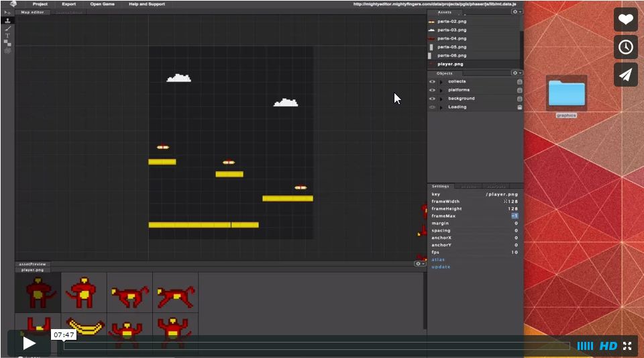Toggle lock on platforms layer
644x358 pixels.
[x=519, y=90]
